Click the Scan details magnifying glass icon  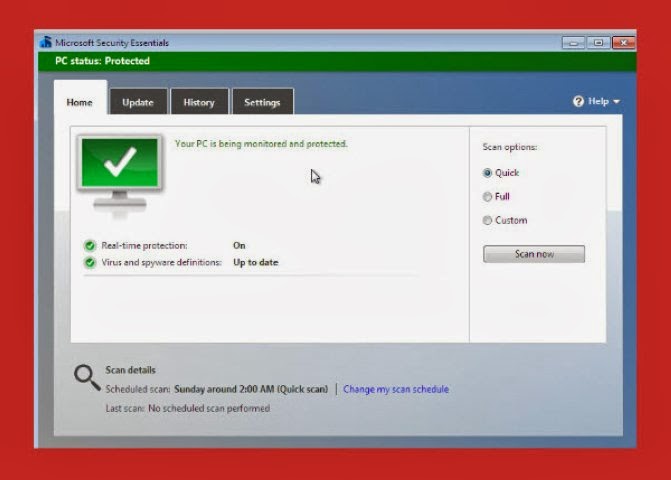click(87, 378)
